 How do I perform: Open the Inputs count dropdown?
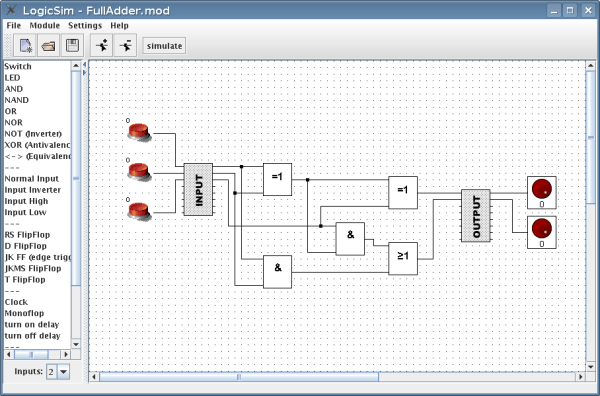tap(64, 372)
